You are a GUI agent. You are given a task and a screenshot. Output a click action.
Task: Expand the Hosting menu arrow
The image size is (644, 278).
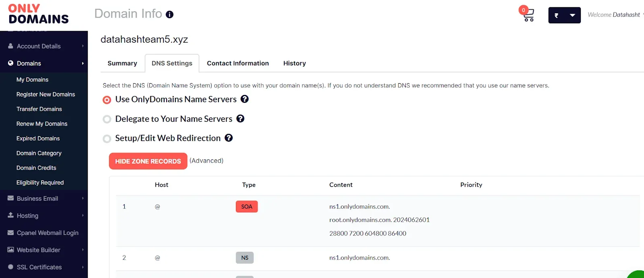[83, 215]
